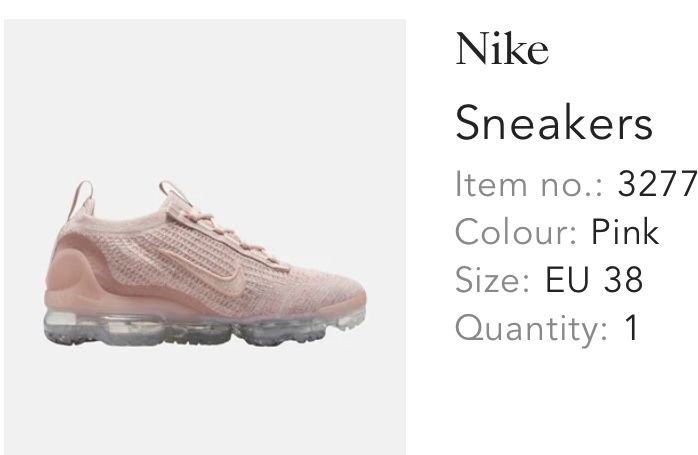Open the Sneakers product title
The height and width of the screenshot is (455, 698).
pyautogui.click(x=554, y=122)
